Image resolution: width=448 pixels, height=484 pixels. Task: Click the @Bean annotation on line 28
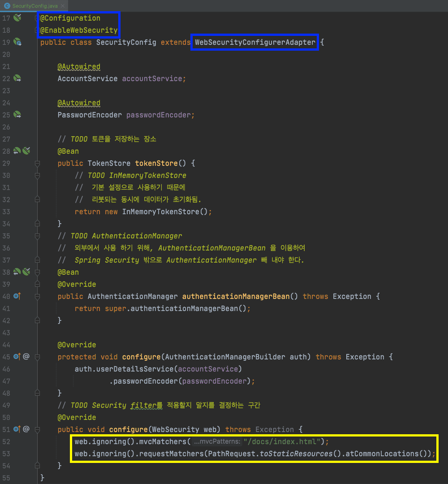point(68,151)
